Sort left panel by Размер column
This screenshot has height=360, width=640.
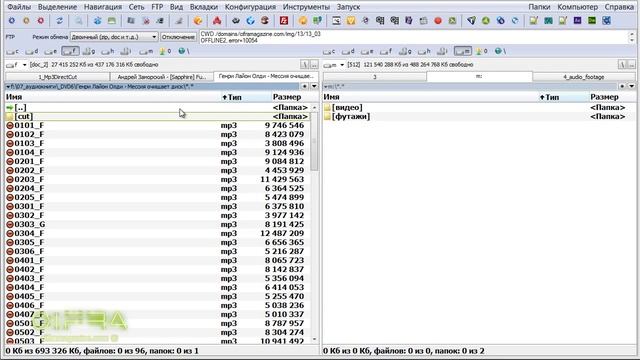coord(287,97)
